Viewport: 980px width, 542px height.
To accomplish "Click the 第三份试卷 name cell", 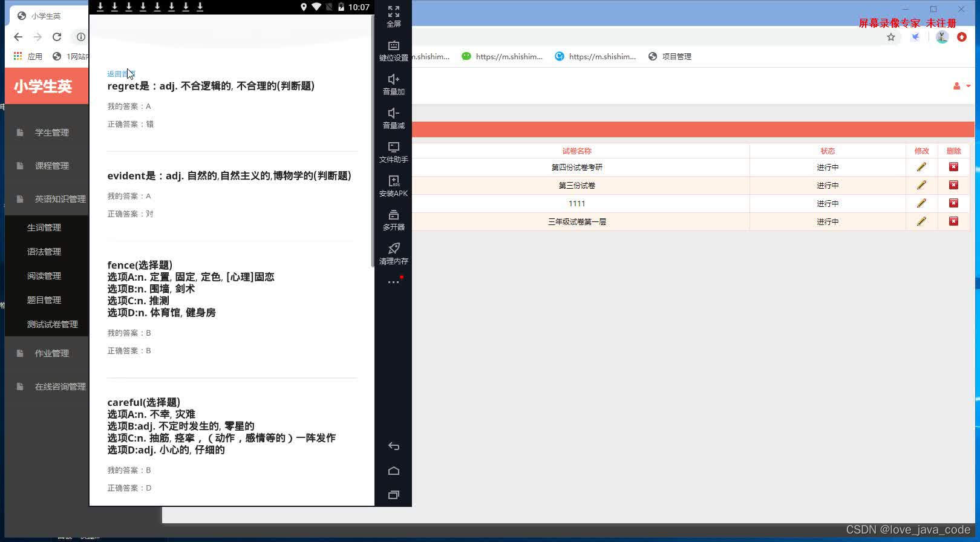I will (x=577, y=185).
